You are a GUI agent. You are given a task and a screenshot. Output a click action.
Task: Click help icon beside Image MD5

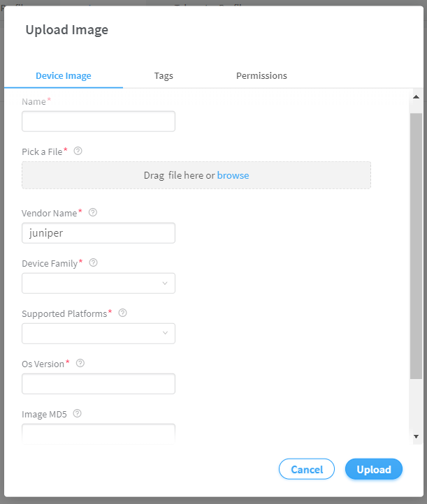(x=78, y=413)
